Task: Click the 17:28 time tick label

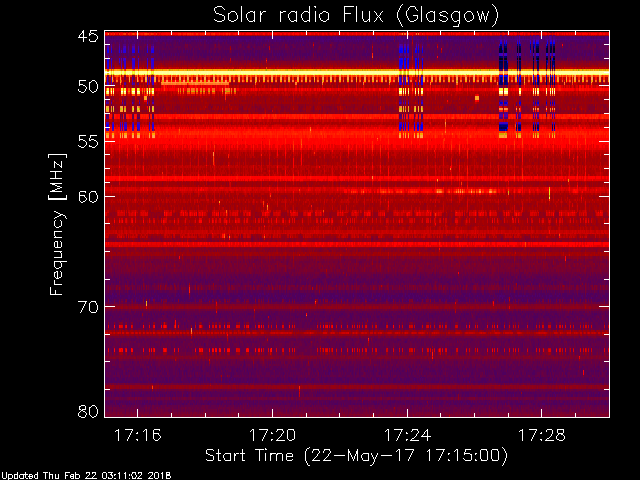Action: 542,436
